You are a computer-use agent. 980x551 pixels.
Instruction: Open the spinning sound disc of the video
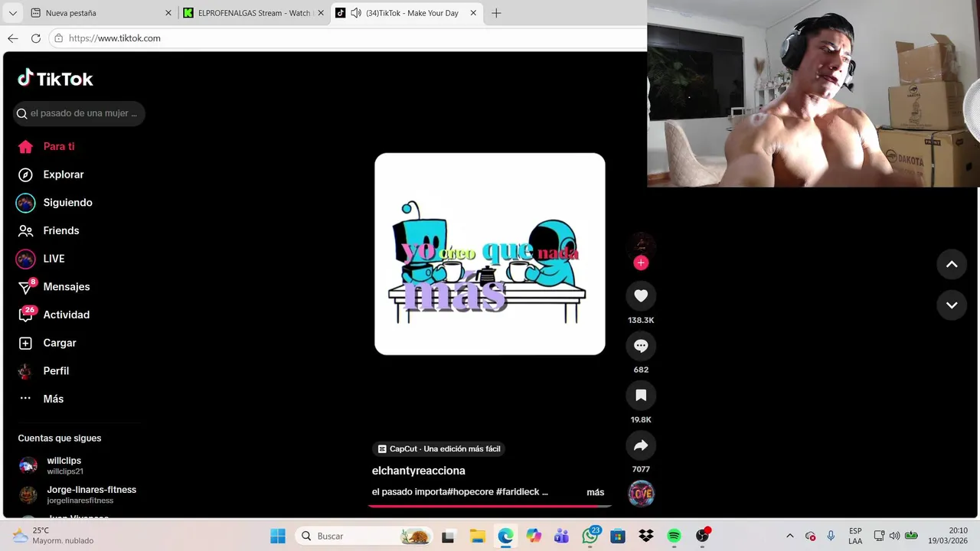tap(641, 494)
